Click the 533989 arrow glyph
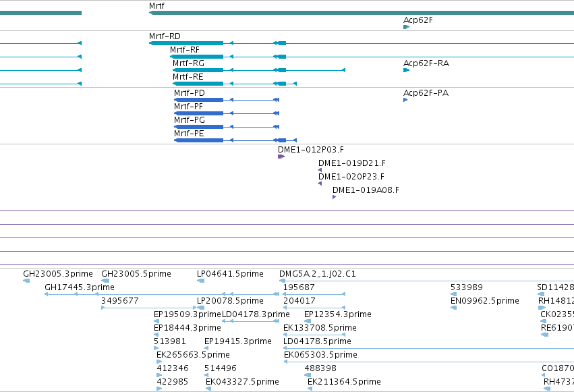The width and height of the screenshot is (574, 392). tap(453, 294)
